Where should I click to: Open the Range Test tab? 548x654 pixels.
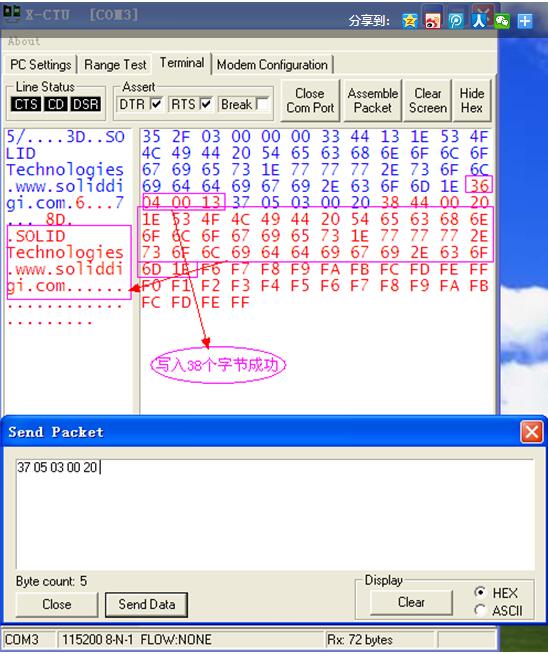click(115, 65)
